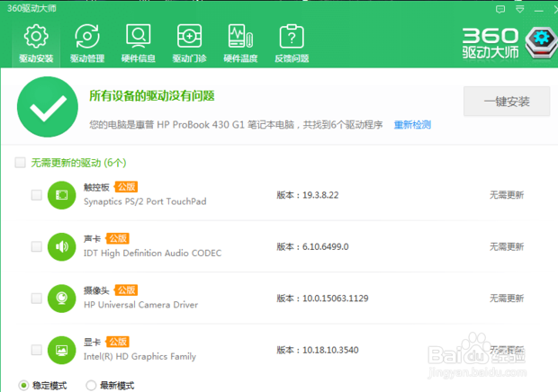Viewport: 558px width, 392px height.
Task: Click the 触控板 device label
Action: click(x=96, y=187)
